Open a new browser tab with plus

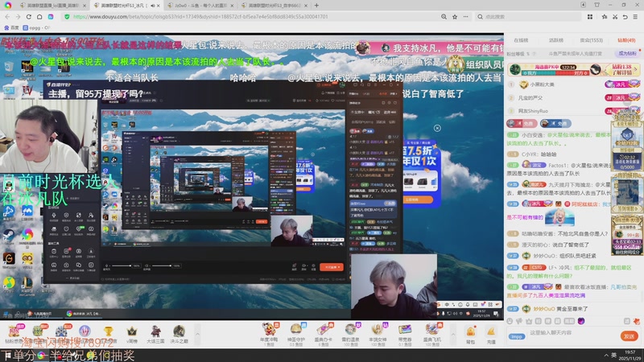pos(316,6)
